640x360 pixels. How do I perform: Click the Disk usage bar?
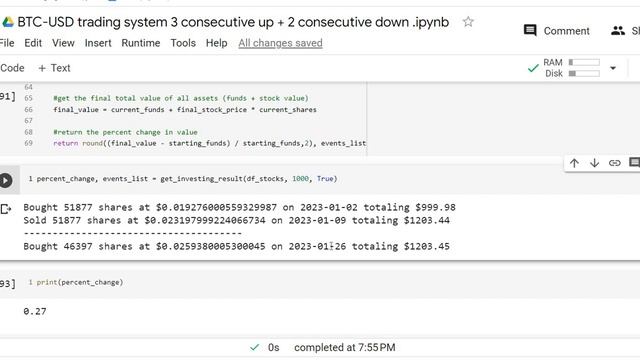(584, 73)
